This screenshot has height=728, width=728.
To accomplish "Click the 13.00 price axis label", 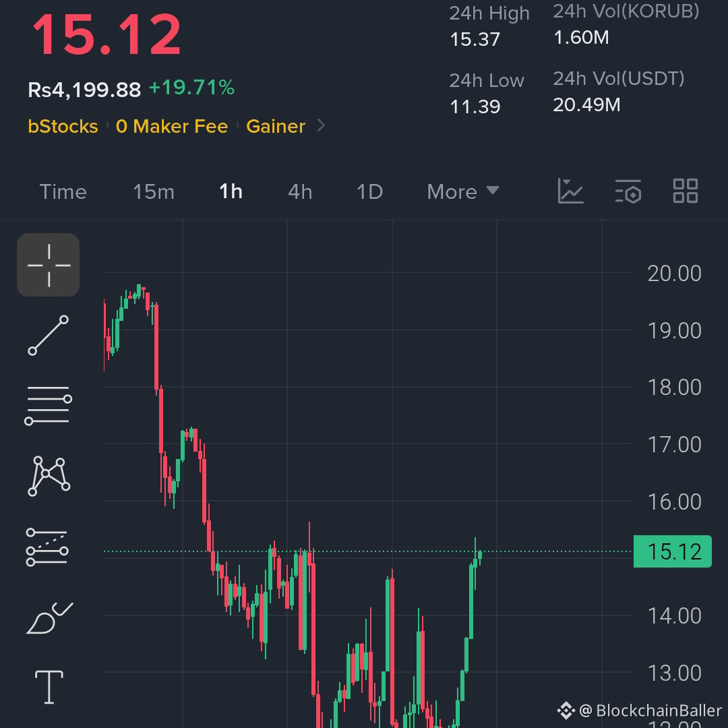I will point(674,673).
